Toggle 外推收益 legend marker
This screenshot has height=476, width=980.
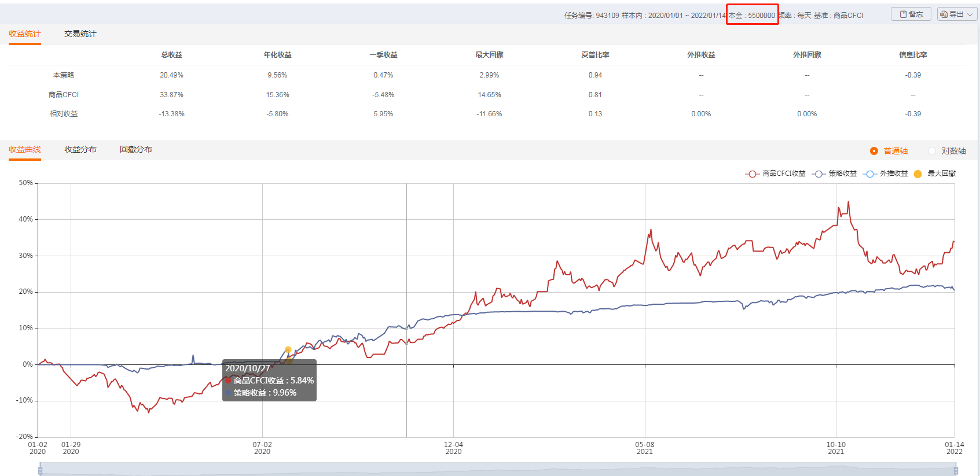coord(869,174)
